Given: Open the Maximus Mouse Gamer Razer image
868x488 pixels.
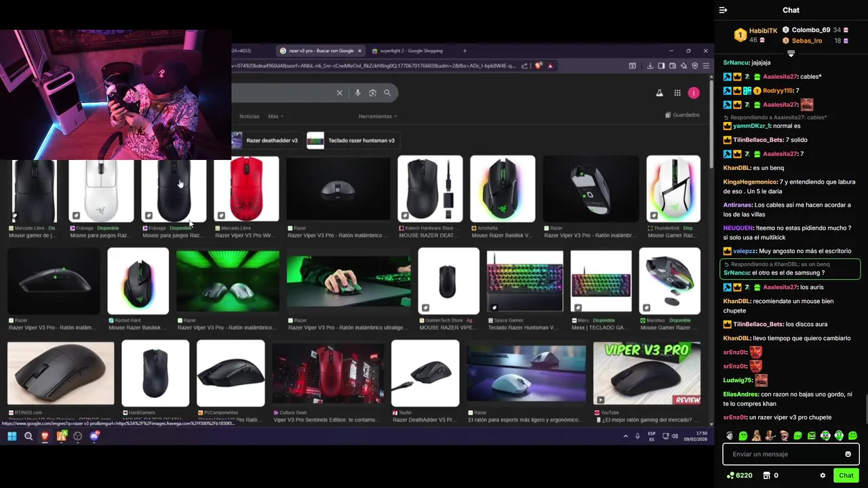Looking at the screenshot, I should [669, 281].
